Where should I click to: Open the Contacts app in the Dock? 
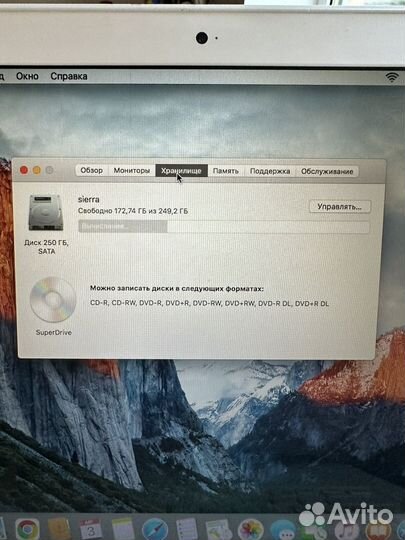pyautogui.click(x=59, y=529)
